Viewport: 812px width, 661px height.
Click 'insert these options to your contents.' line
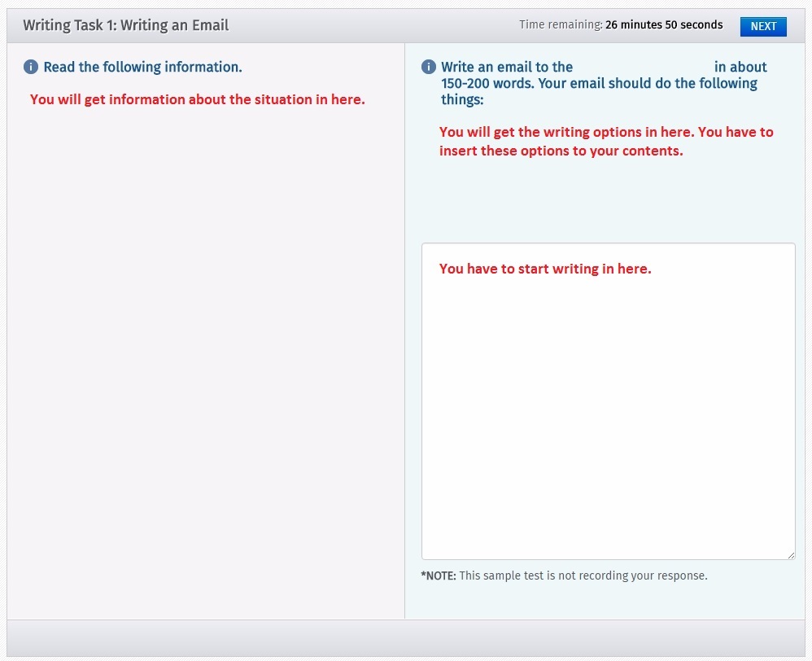(561, 151)
